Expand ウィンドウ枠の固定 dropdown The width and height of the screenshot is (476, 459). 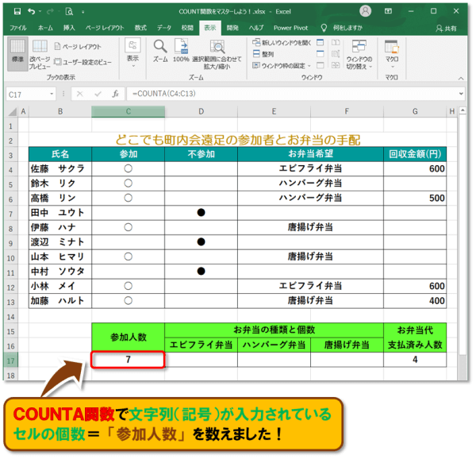[x=282, y=66]
